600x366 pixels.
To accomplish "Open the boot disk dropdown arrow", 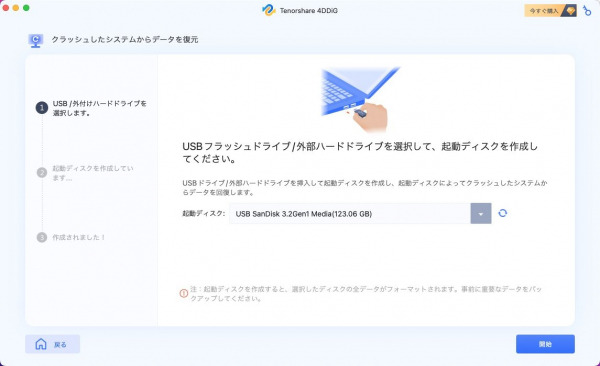I will tap(481, 214).
